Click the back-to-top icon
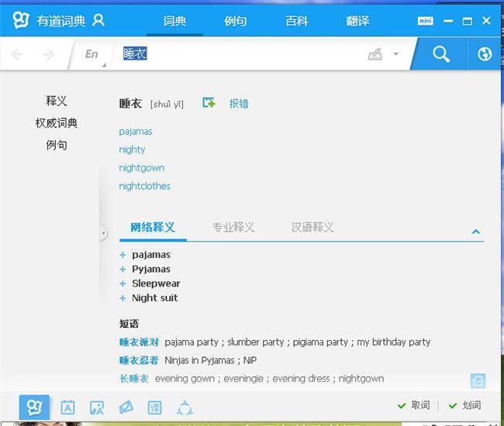The width and height of the screenshot is (504, 426). click(478, 380)
